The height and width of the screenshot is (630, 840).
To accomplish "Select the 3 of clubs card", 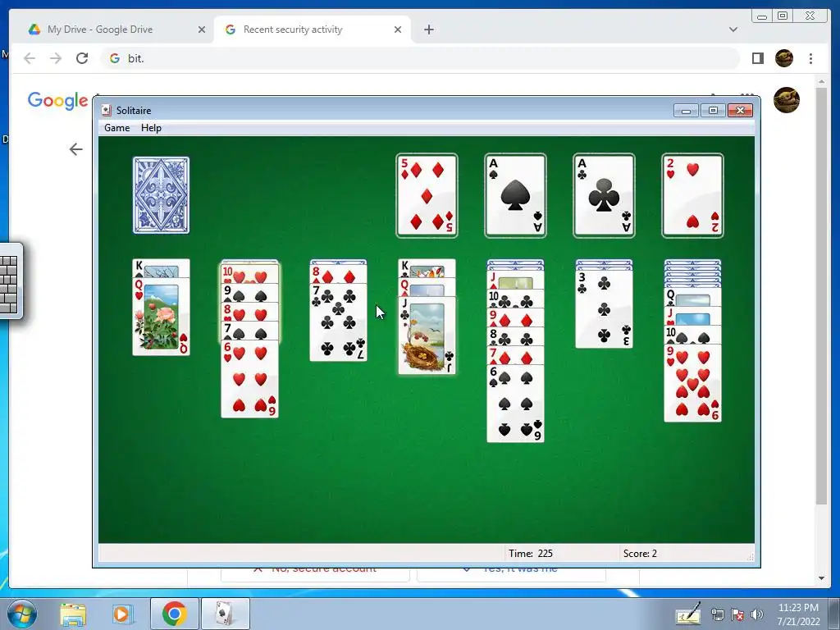I will click(x=604, y=309).
